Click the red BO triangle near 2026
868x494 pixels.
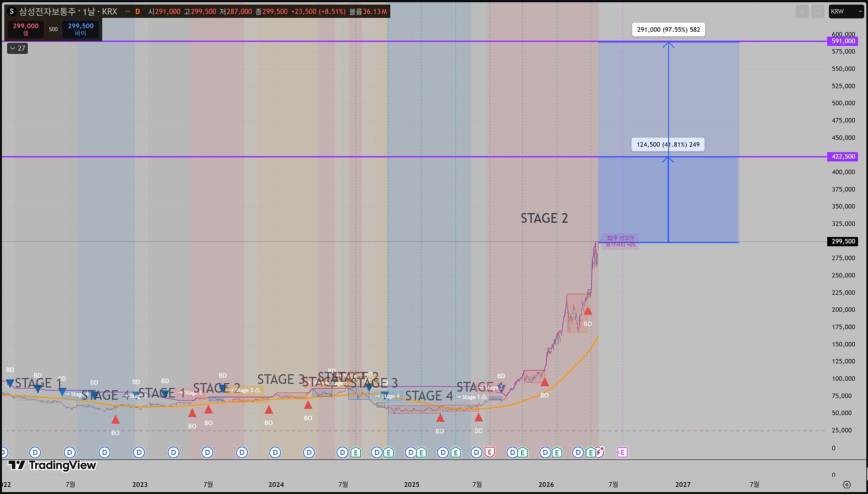point(545,382)
